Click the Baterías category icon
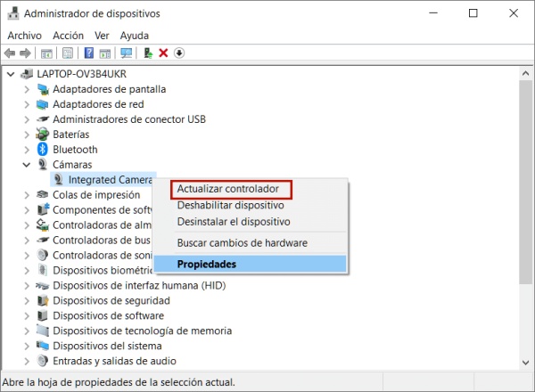Viewport: 535px width, 392px height. 42,135
